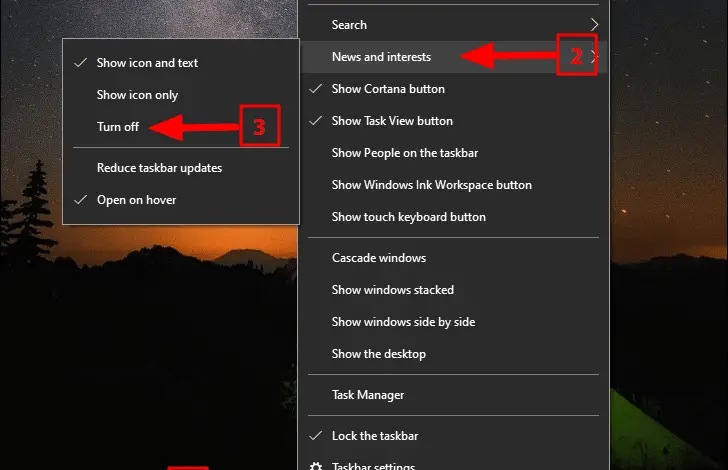Disable Open on hover option
Viewport: 728px width, 470px height.
[x=136, y=200]
